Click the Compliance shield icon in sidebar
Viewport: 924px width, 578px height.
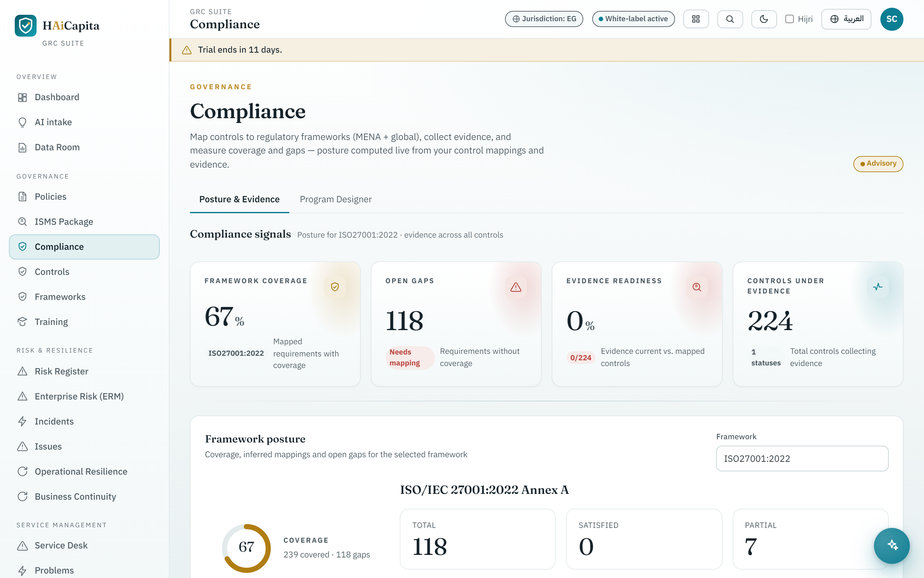22,247
